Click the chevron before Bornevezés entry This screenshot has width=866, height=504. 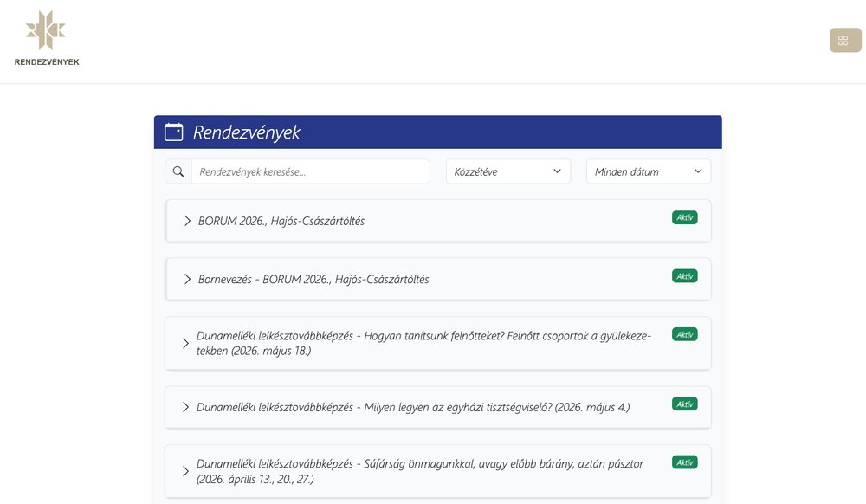click(185, 279)
